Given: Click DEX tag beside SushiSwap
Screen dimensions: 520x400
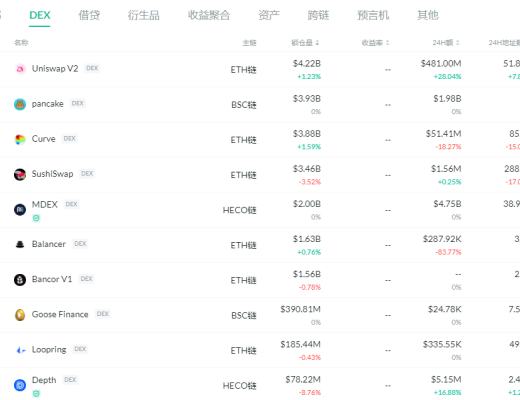Looking at the screenshot, I should tap(87, 173).
